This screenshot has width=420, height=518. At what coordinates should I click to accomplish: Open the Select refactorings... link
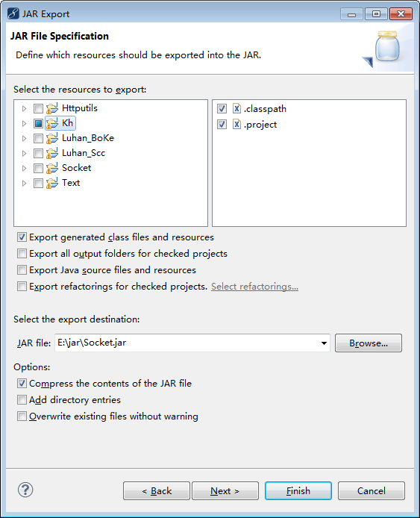tap(254, 287)
